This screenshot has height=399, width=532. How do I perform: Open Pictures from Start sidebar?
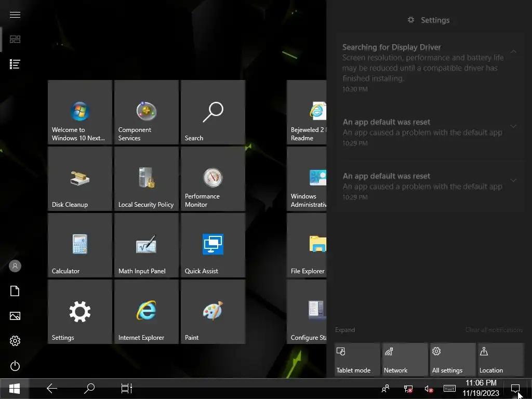(x=15, y=316)
